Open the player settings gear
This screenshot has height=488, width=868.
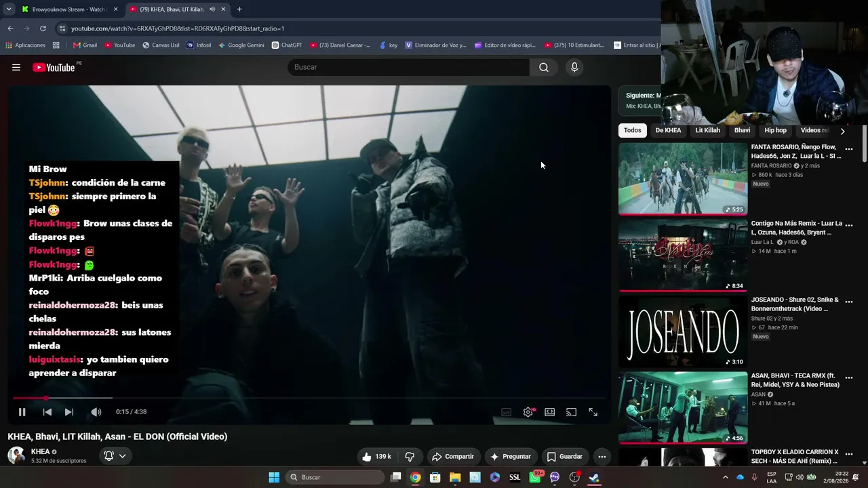tap(528, 412)
